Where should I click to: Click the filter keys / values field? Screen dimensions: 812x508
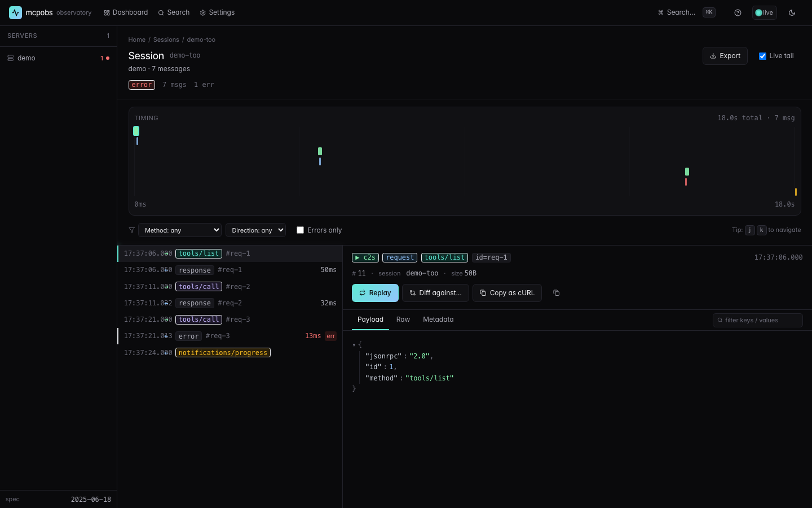tap(758, 320)
